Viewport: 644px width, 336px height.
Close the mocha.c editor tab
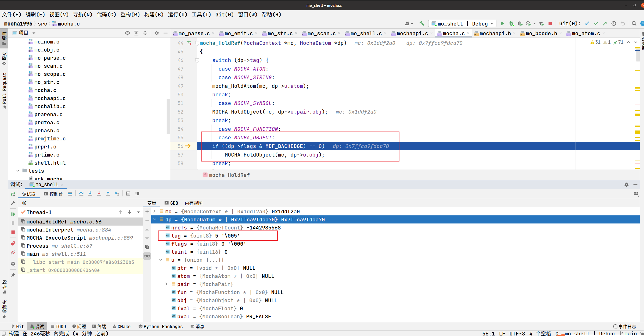point(468,33)
